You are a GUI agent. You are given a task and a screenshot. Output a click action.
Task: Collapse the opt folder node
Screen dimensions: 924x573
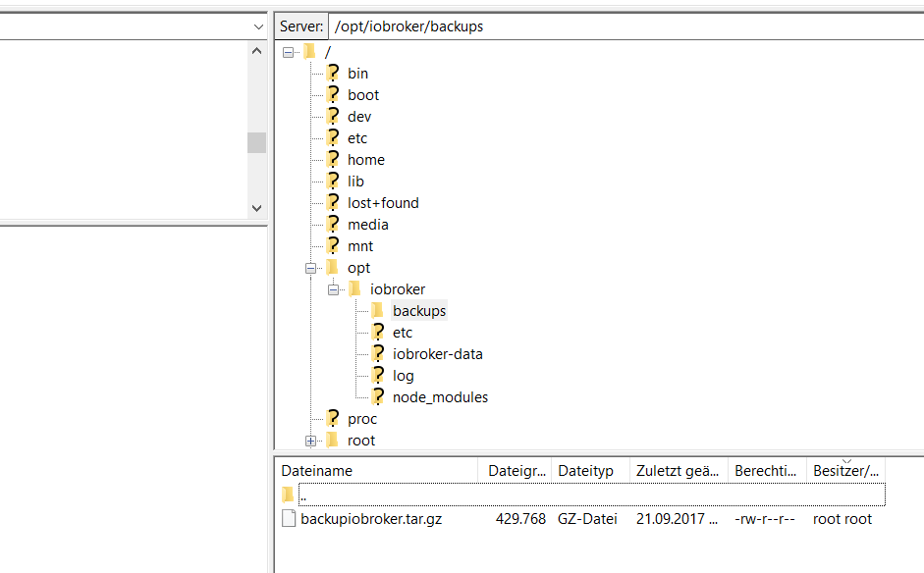point(310,269)
